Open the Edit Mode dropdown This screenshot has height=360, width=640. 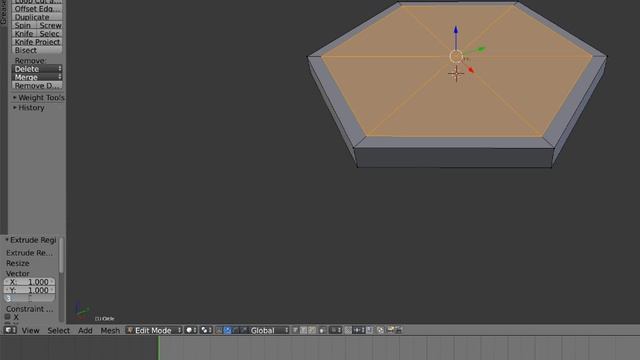[x=154, y=330]
